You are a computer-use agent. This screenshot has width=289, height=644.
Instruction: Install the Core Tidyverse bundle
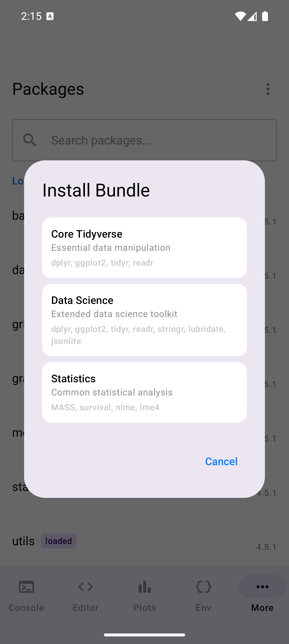[144, 248]
